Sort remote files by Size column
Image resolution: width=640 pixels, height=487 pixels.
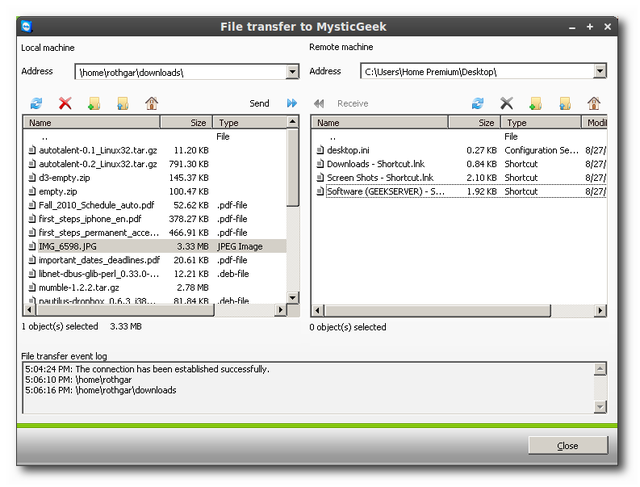coord(475,122)
